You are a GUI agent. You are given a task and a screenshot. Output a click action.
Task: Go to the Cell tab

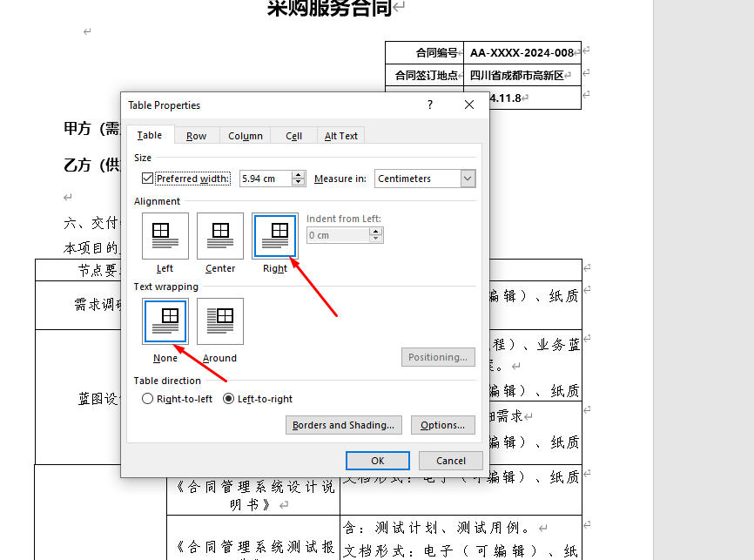coord(294,136)
